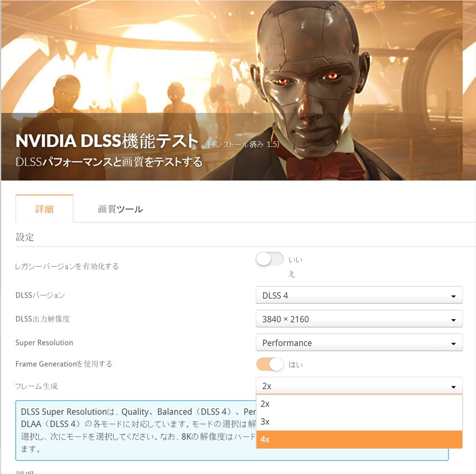Select the 詳細 tab
The image size is (476, 474).
pos(44,209)
